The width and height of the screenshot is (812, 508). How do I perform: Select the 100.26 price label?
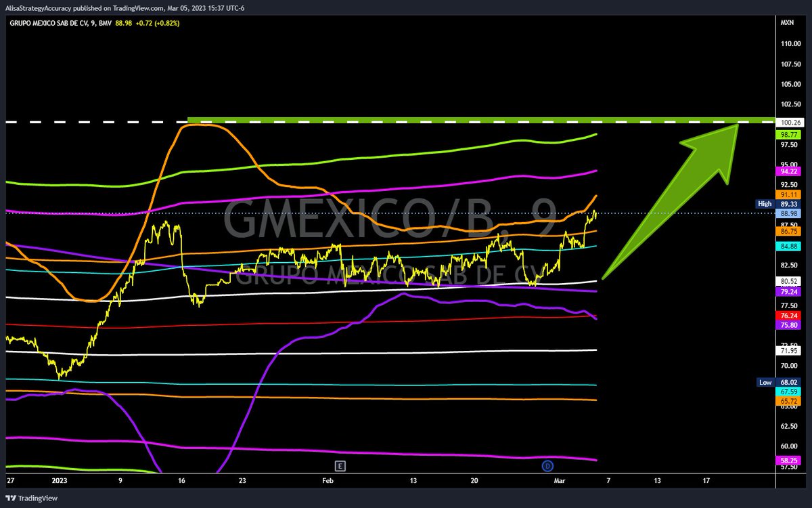[790, 122]
